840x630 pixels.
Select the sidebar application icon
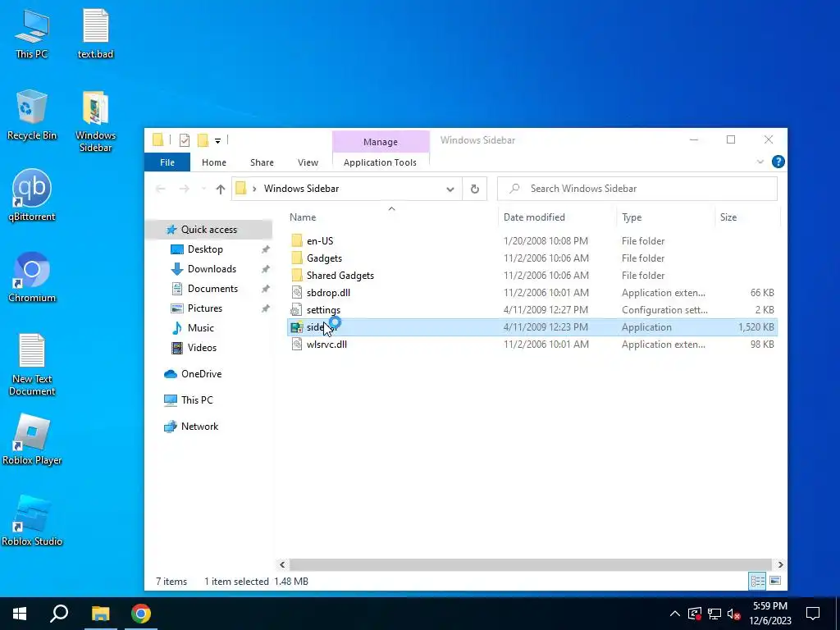297,326
